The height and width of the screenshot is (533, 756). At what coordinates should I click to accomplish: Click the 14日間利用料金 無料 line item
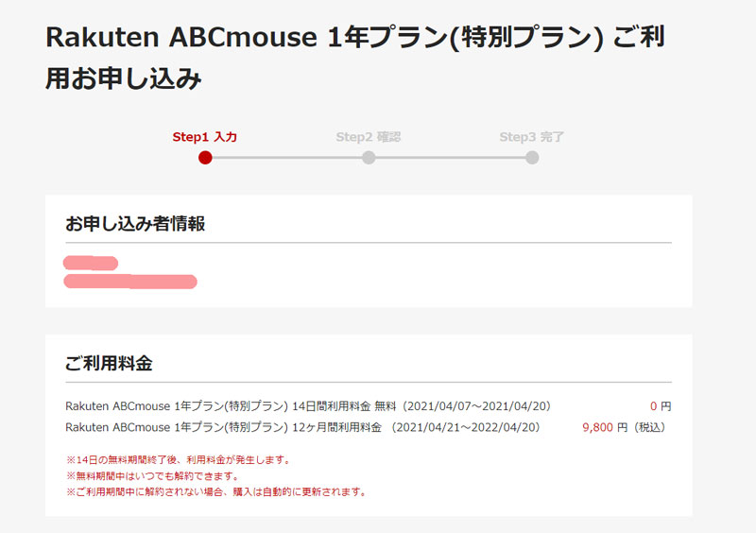pos(308,406)
